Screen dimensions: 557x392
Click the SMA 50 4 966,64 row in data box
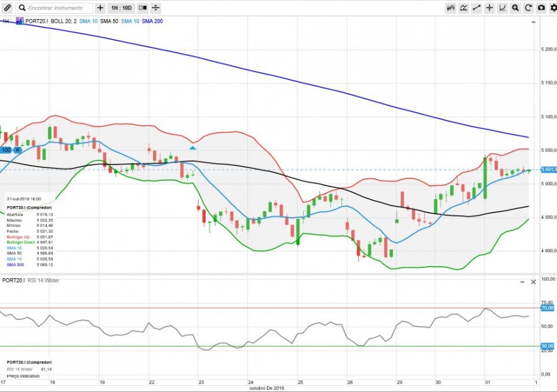30,254
